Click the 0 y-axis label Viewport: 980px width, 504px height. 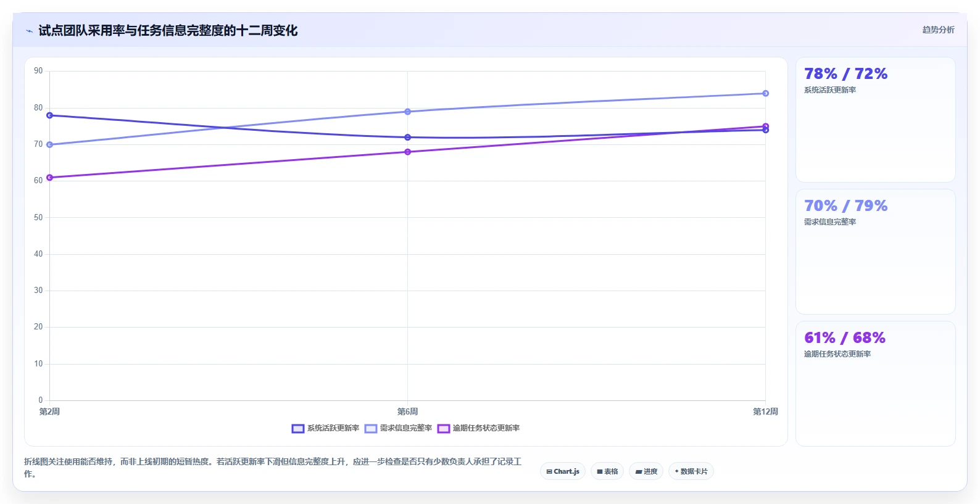(x=41, y=400)
